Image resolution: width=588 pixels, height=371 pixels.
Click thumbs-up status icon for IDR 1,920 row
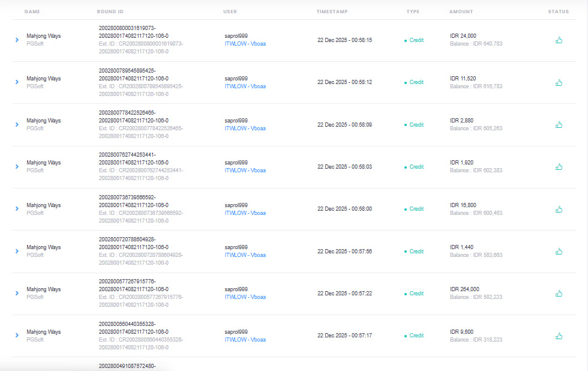(x=559, y=166)
